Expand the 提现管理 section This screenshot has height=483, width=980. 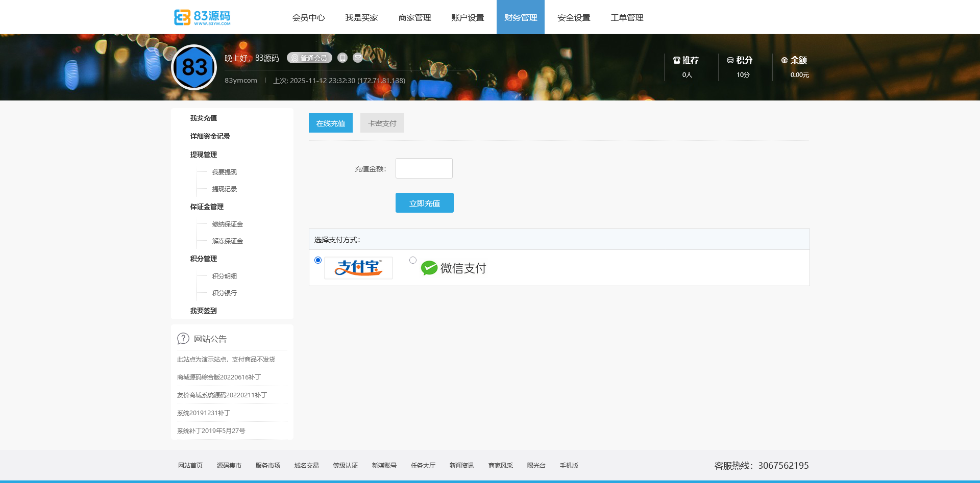coord(204,155)
